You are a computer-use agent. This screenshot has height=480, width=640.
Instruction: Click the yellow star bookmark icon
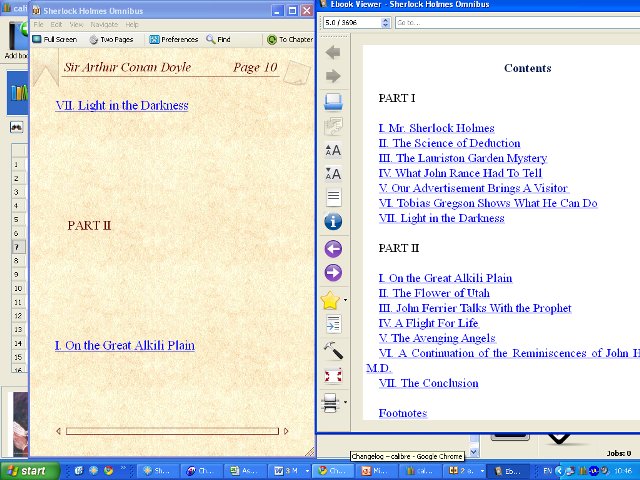pyautogui.click(x=330, y=300)
